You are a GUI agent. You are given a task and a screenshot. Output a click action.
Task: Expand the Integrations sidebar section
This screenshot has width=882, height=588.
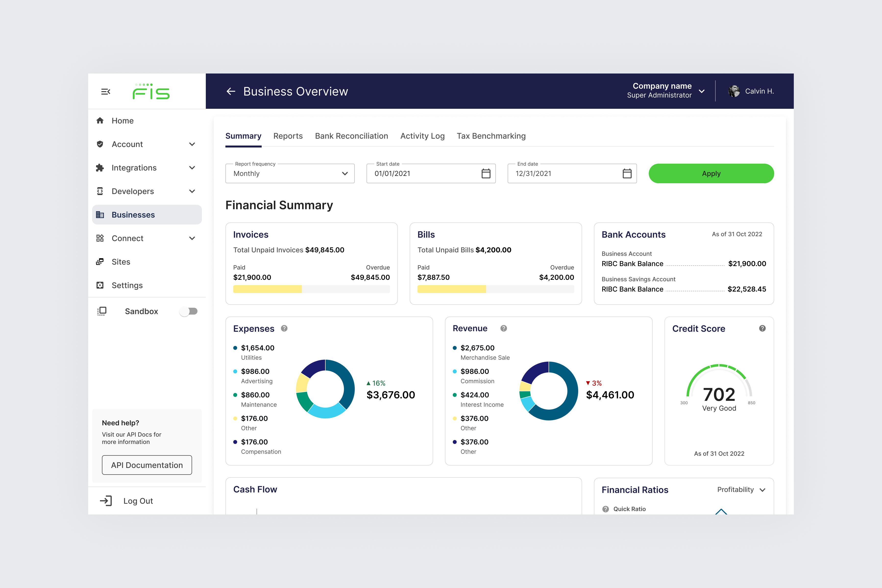click(192, 168)
